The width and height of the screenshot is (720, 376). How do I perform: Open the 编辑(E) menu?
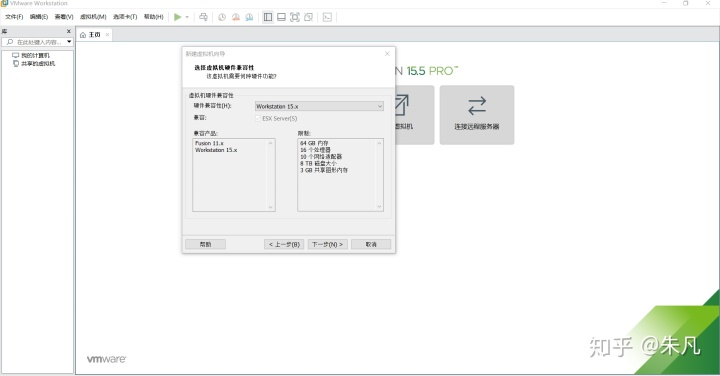click(39, 17)
